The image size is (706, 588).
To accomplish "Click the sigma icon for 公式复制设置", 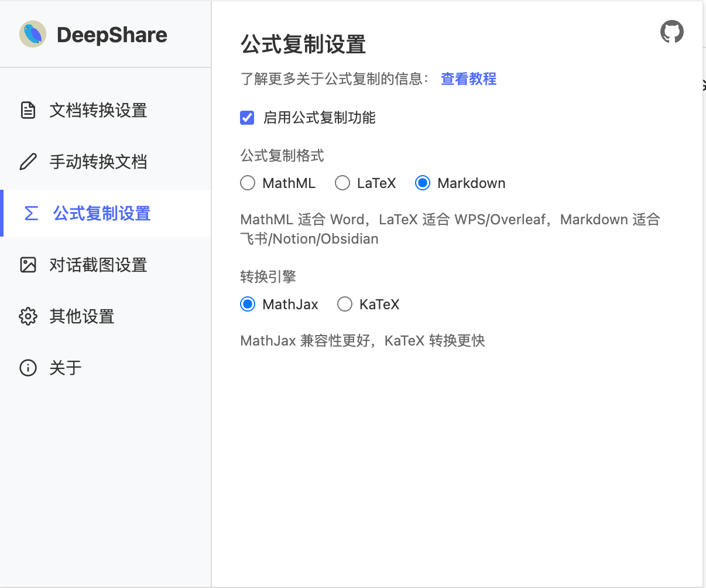I will pyautogui.click(x=30, y=213).
